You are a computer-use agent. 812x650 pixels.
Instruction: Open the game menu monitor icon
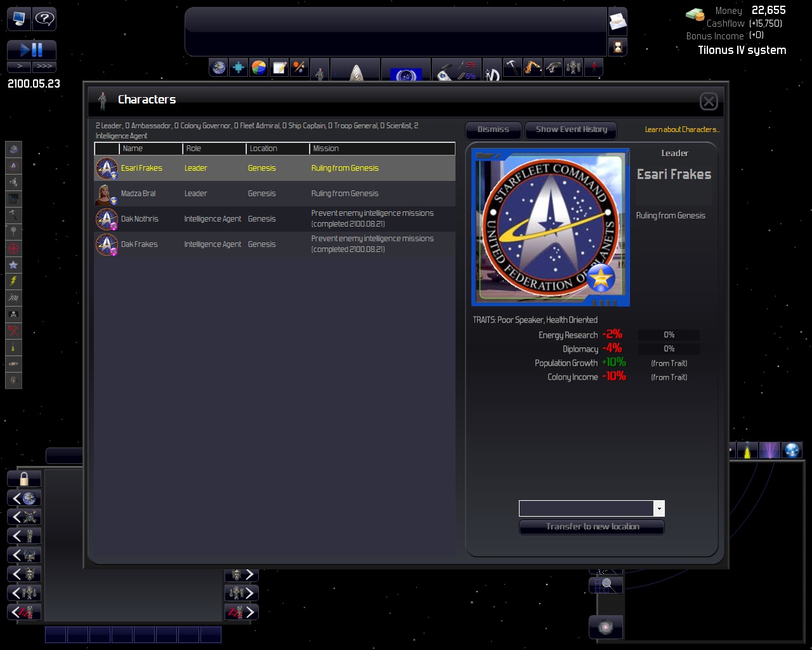click(x=19, y=19)
